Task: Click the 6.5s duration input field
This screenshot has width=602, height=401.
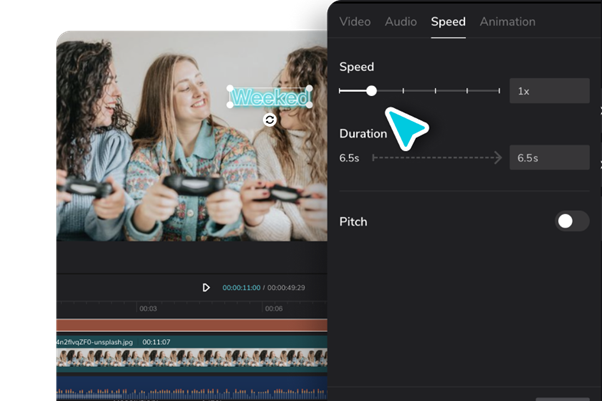Action: pos(549,157)
